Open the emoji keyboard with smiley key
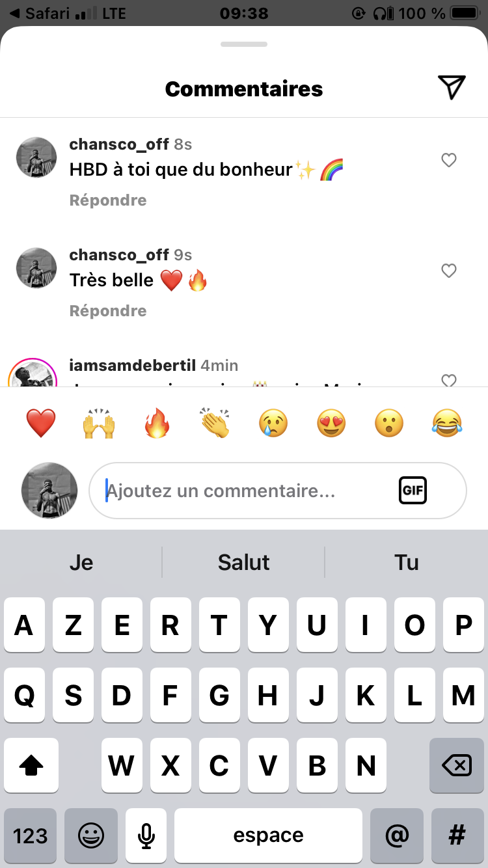The width and height of the screenshot is (488, 868). click(91, 836)
